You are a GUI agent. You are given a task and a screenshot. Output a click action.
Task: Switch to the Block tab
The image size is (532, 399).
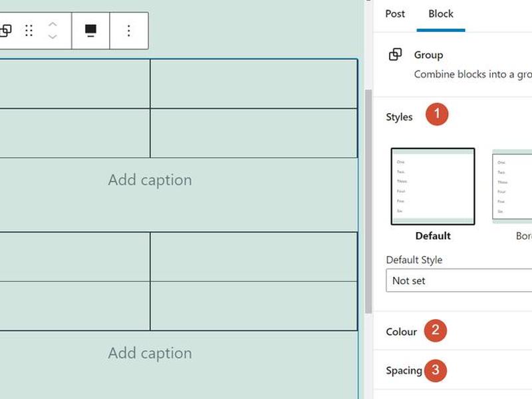tap(441, 14)
